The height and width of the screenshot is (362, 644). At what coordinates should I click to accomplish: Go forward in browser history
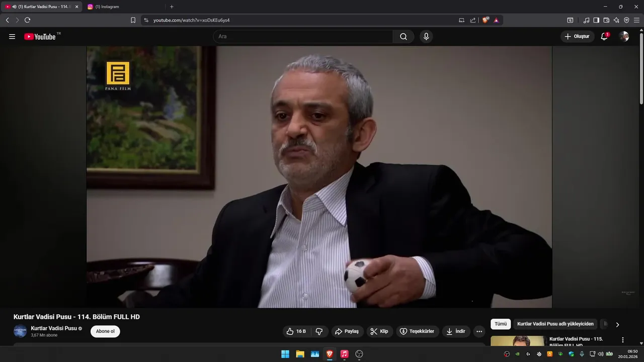[x=17, y=20]
